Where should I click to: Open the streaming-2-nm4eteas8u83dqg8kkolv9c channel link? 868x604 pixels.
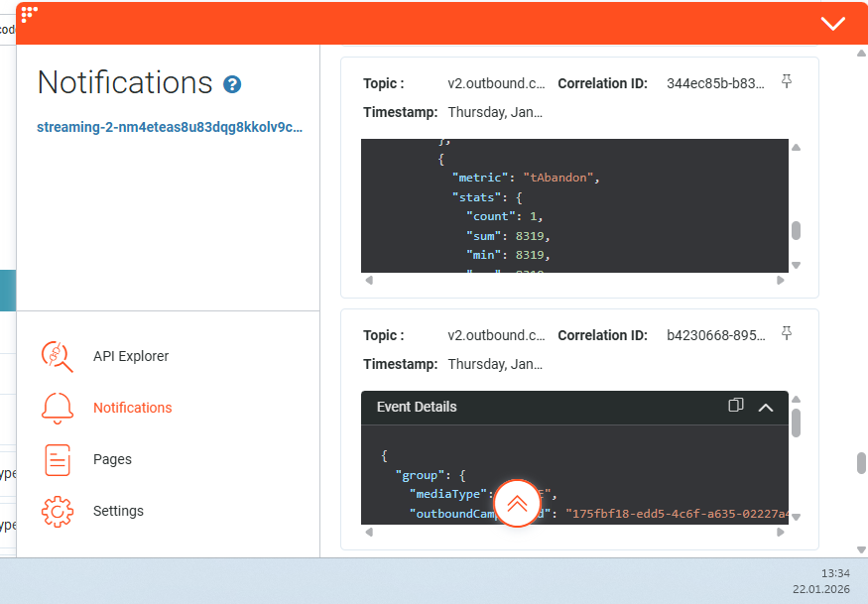(170, 127)
